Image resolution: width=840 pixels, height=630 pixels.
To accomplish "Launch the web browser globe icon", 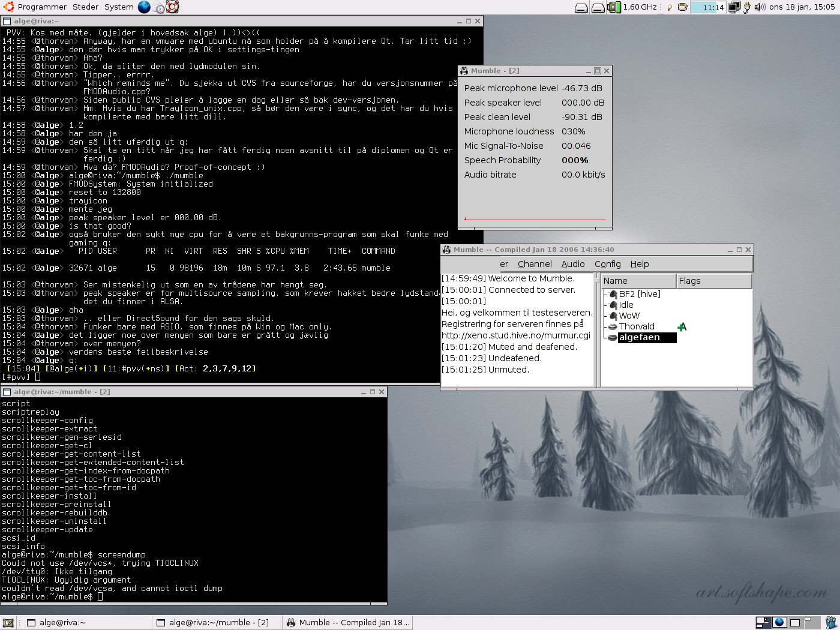I will point(144,7).
